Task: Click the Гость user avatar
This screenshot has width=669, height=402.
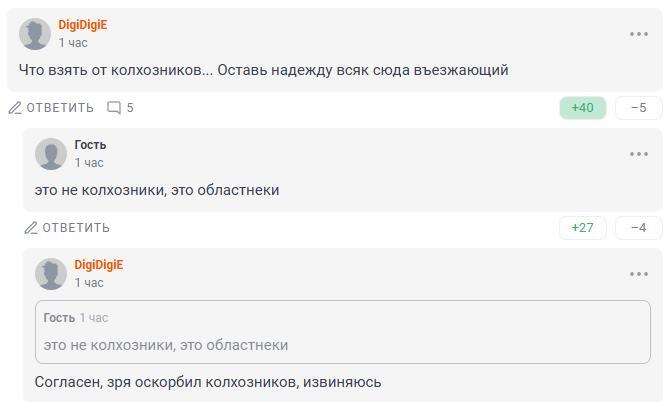Action: tap(51, 154)
